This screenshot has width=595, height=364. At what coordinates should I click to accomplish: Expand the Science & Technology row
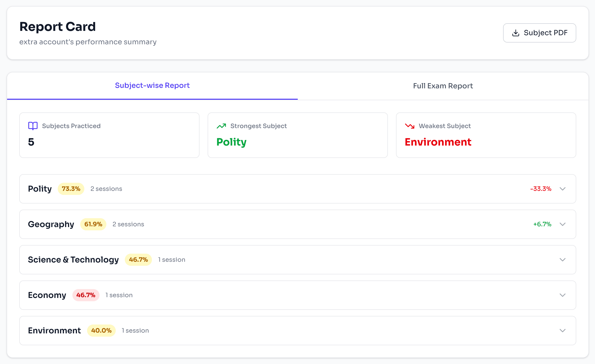coord(563,260)
